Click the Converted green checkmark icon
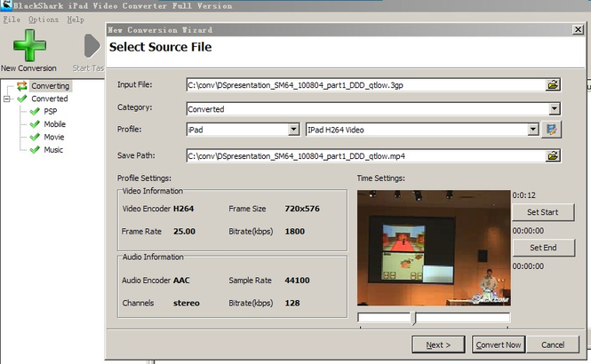Viewport: 591px width, 364px height. pos(22,99)
